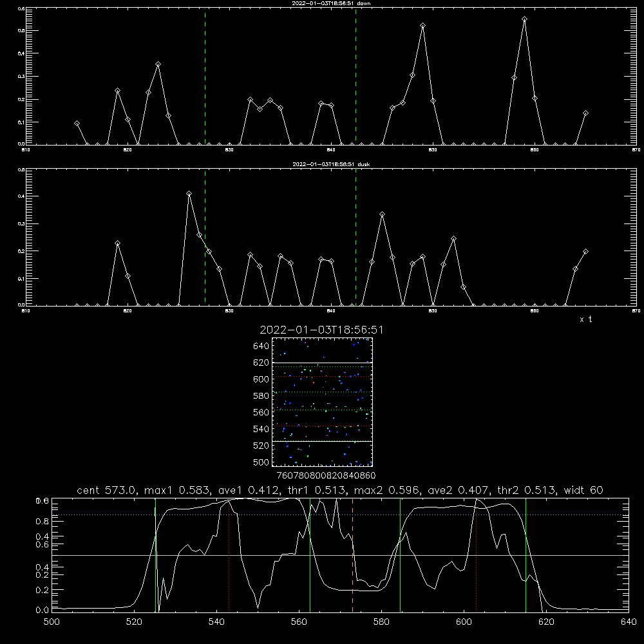
Task: Click the '640' x-axis label of the bottom plot
Action: coord(629,622)
